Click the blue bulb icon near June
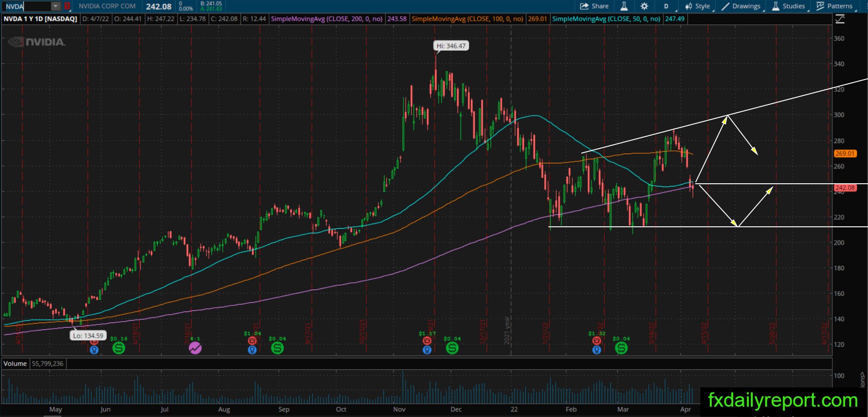 [94, 350]
